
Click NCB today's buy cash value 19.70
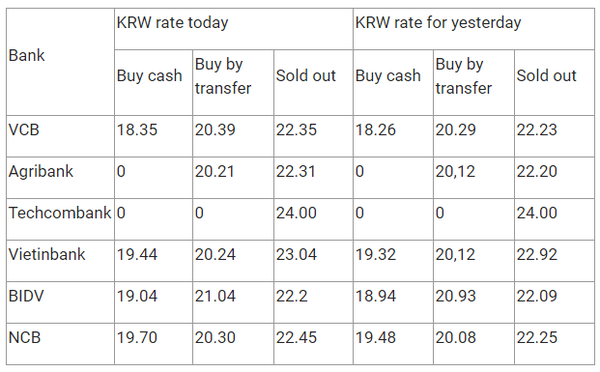(x=137, y=338)
